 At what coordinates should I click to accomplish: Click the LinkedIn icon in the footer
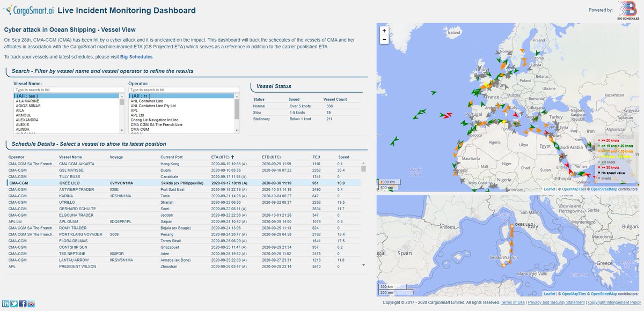[5, 303]
